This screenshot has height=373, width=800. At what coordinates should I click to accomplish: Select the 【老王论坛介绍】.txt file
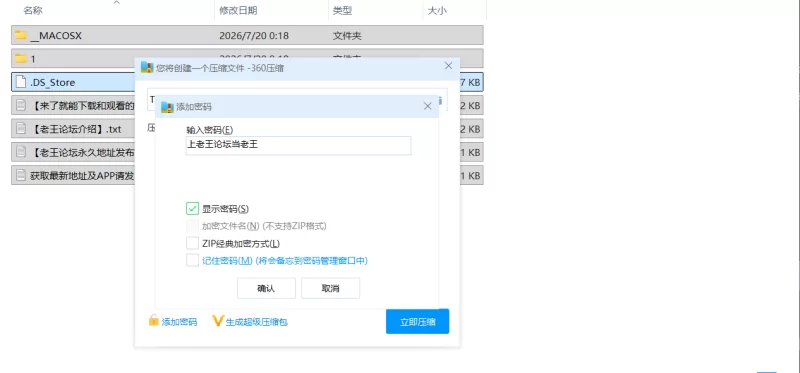pos(247,129)
